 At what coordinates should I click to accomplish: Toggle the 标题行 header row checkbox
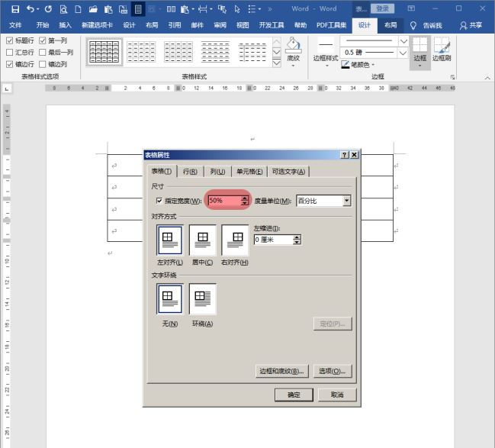[x=9, y=40]
